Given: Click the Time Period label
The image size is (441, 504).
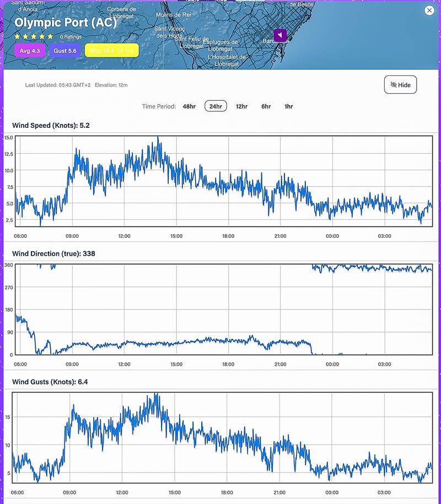Looking at the screenshot, I should 159,106.
